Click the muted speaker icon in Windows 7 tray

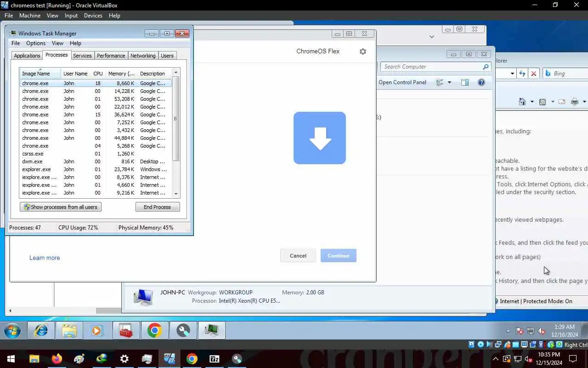[x=542, y=331]
